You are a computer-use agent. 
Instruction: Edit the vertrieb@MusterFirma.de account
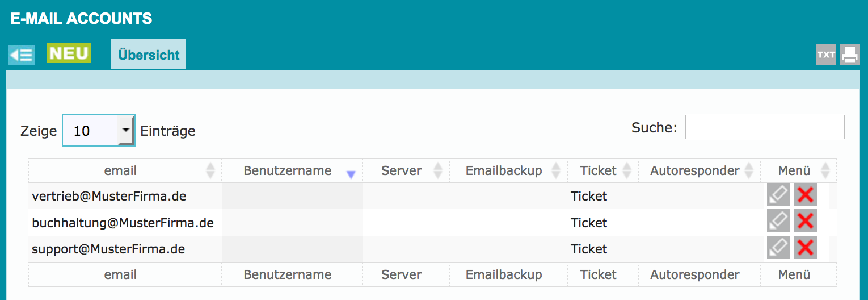pos(778,195)
